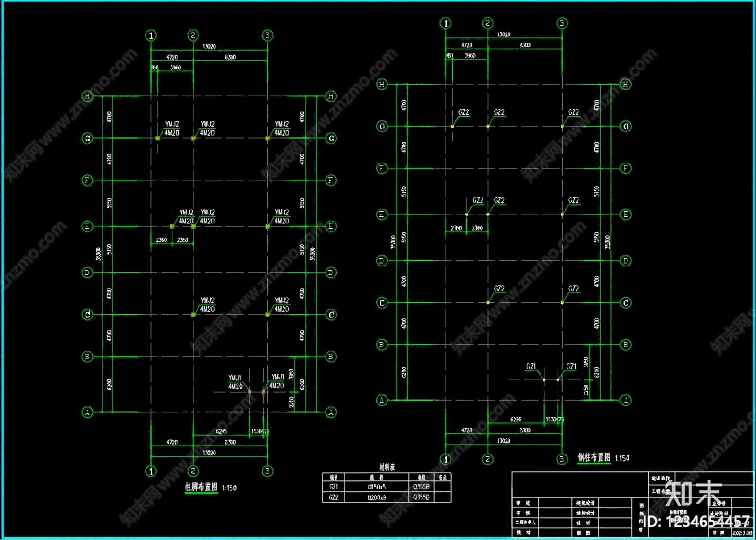756x540 pixels.
Task: Click the 6295 dimension in 钢柱布置图
Action: pos(516,420)
